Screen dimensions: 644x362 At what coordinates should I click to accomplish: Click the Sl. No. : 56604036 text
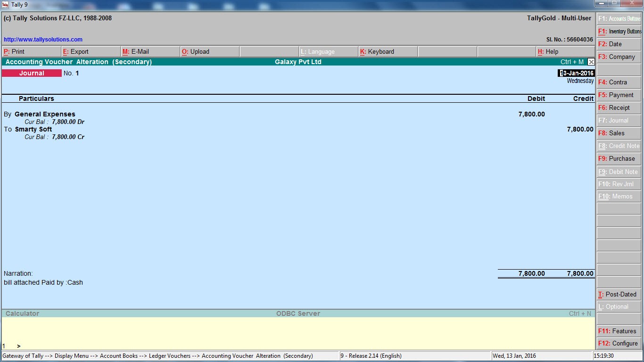[570, 40]
